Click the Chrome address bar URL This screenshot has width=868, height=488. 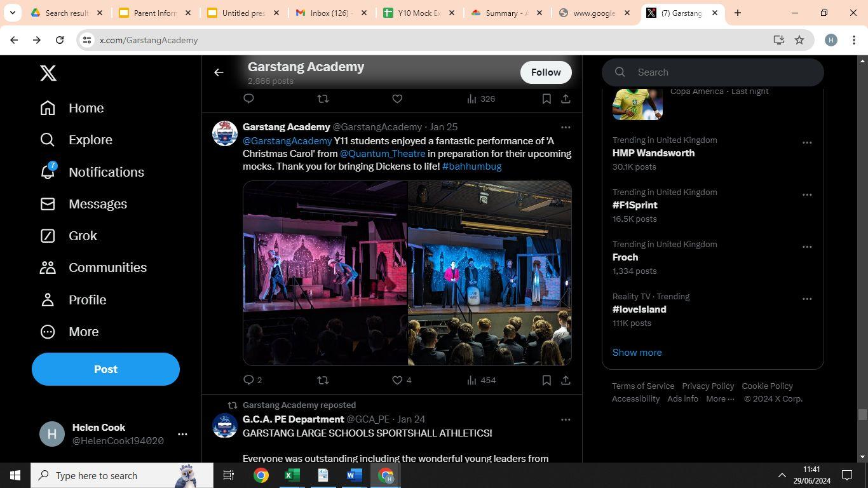(x=149, y=40)
